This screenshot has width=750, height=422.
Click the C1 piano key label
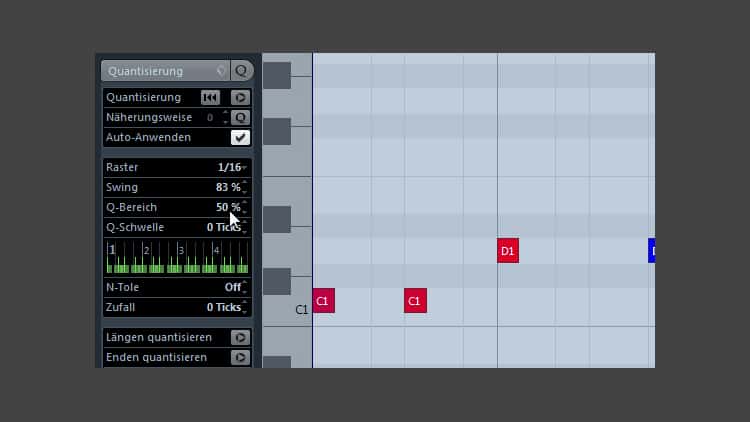[x=301, y=310]
